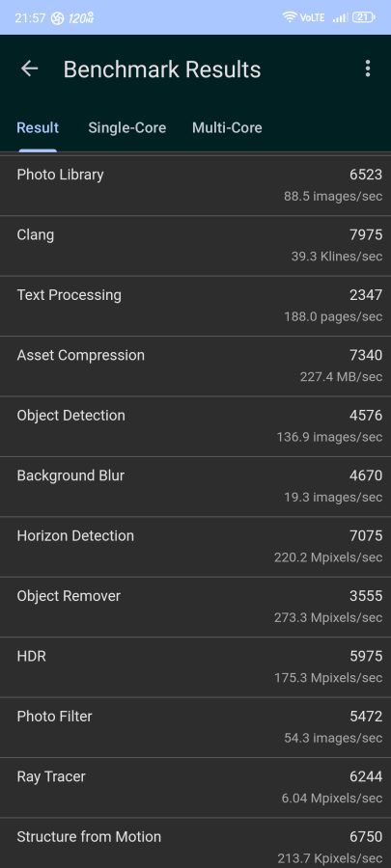Tap the HDR benchmark row
This screenshot has width=391, height=868.
tap(195, 667)
